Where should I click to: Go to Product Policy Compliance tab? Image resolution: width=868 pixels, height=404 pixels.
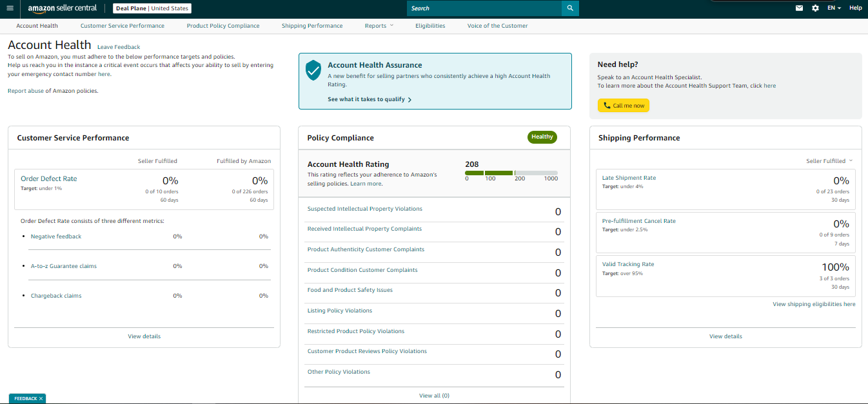click(x=223, y=26)
